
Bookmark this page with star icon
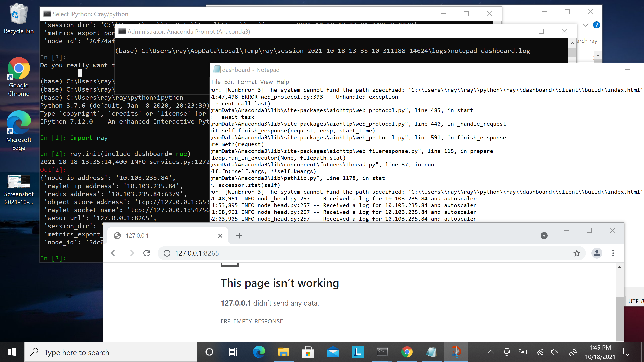point(577,253)
